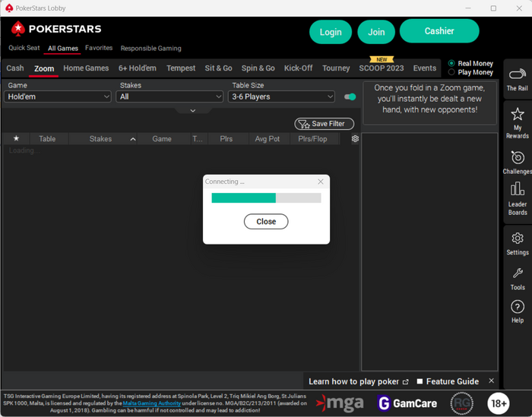This screenshot has width=532, height=417.
Task: Click the PokerStars logo
Action: (56, 29)
